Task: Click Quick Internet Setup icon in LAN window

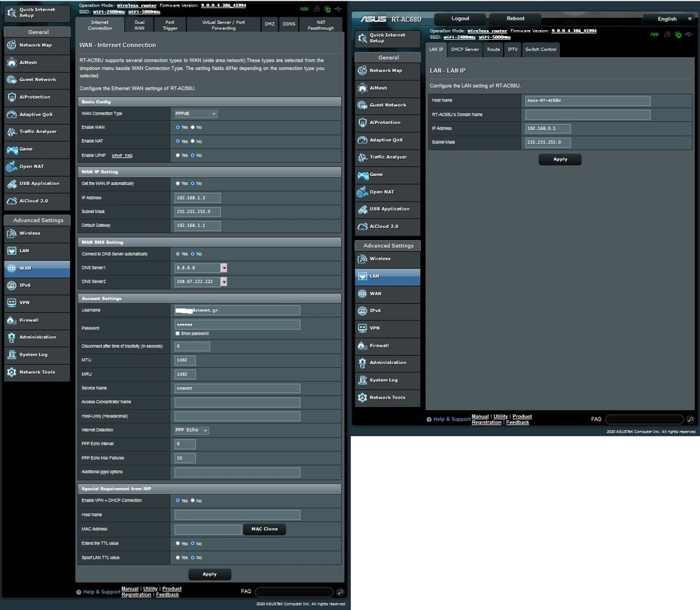Action: coord(362,38)
